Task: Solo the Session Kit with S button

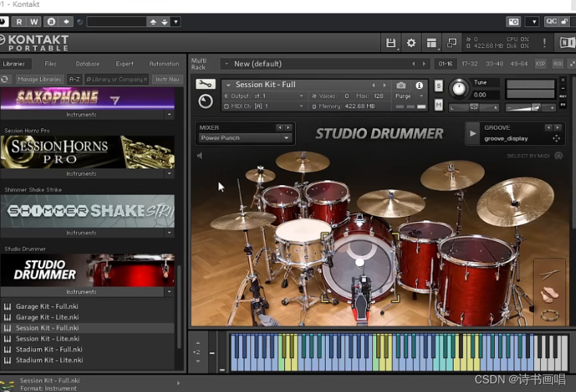Action: (439, 86)
